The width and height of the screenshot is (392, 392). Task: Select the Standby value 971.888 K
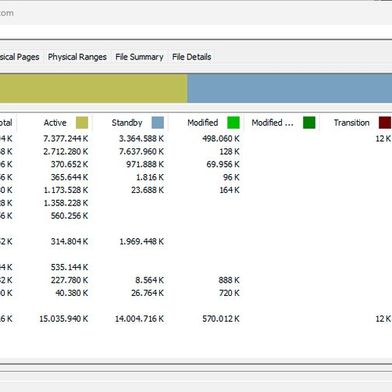(145, 164)
